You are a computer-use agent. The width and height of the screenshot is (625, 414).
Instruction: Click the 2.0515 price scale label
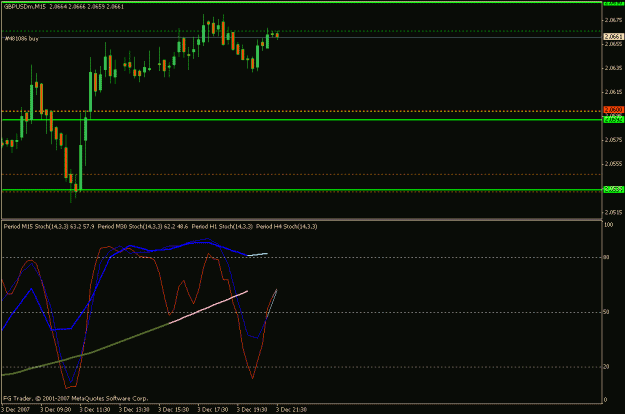pyautogui.click(x=613, y=212)
